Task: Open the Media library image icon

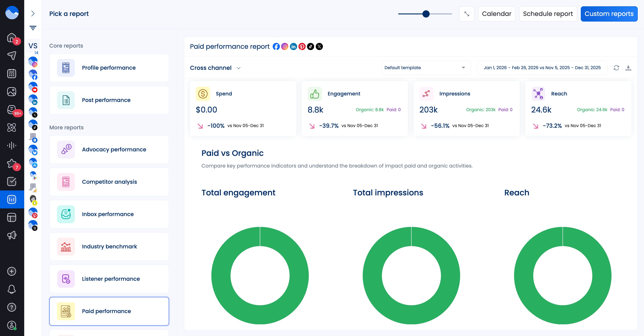Action: (12, 91)
